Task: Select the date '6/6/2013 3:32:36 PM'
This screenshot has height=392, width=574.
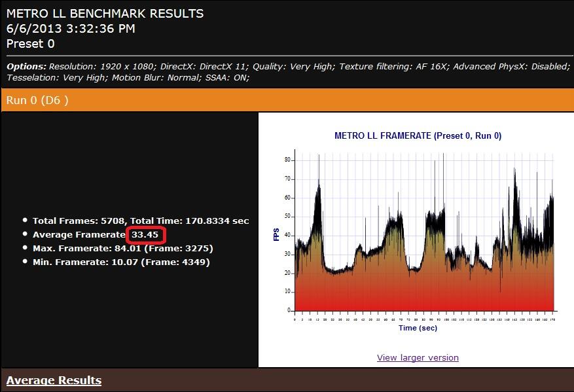Action: (x=71, y=29)
